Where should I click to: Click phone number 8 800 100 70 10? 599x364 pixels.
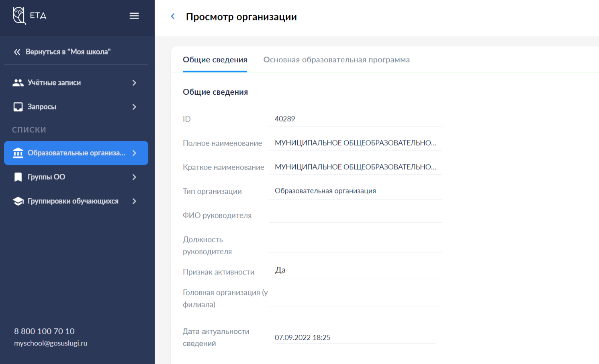pyautogui.click(x=44, y=331)
